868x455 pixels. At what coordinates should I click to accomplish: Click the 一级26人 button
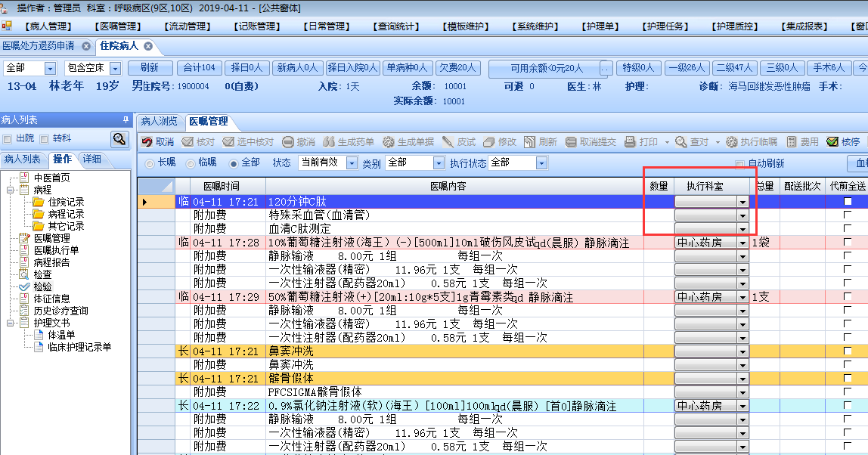coord(687,67)
